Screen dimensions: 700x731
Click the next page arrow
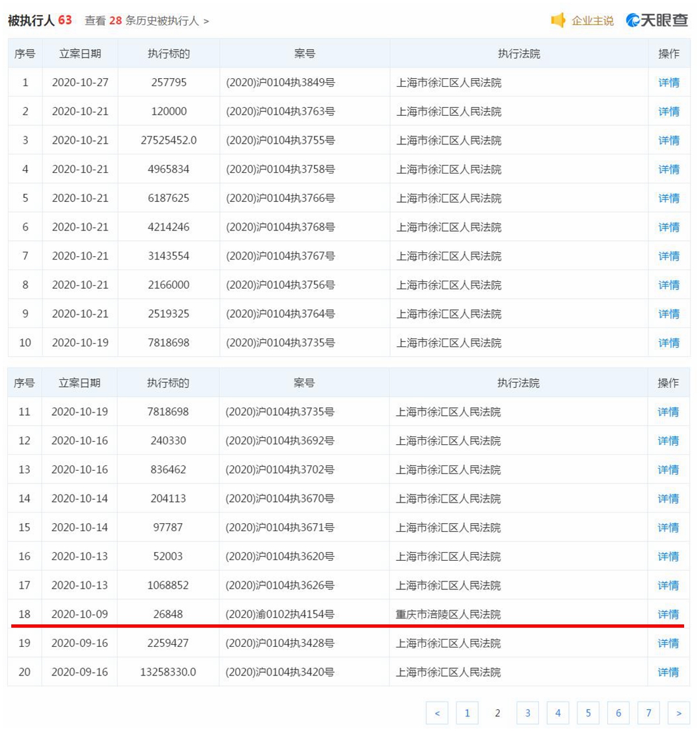tap(678, 713)
